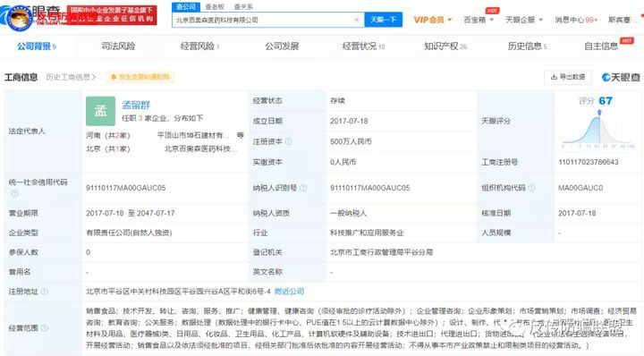644x356 pixels.
Task: Select the 经营状况 section tab
Action: 363,47
